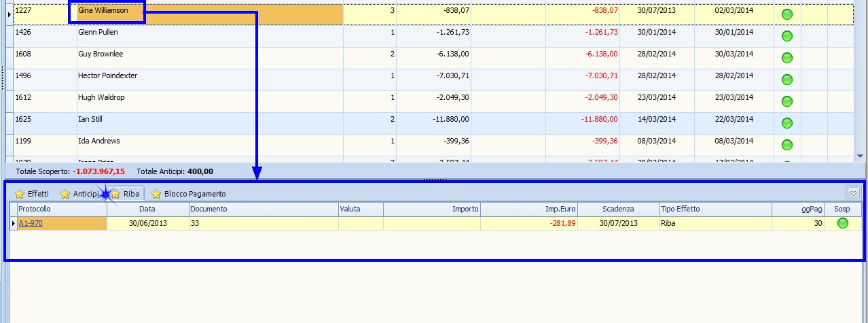Expand the tab panel dropdown chevron
Screen dimensions: 868x323
click(853, 193)
